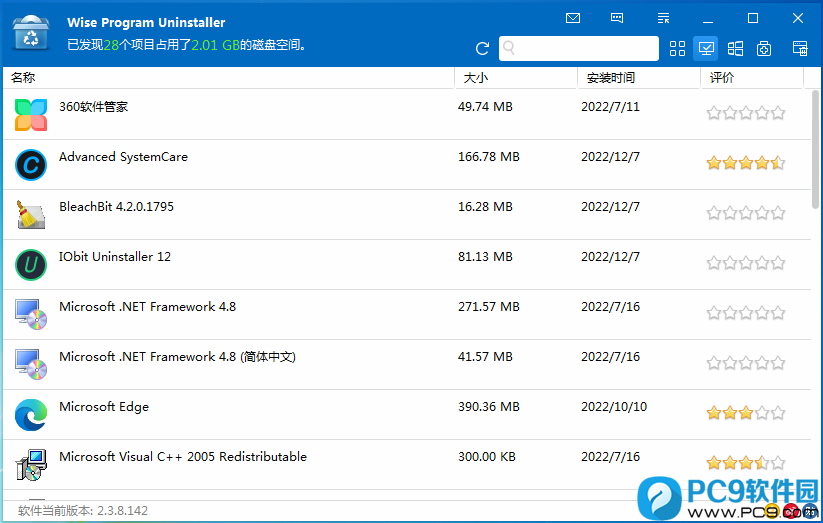Click the vertical scrollbar thumb
The image size is (823, 523).
pos(816,150)
